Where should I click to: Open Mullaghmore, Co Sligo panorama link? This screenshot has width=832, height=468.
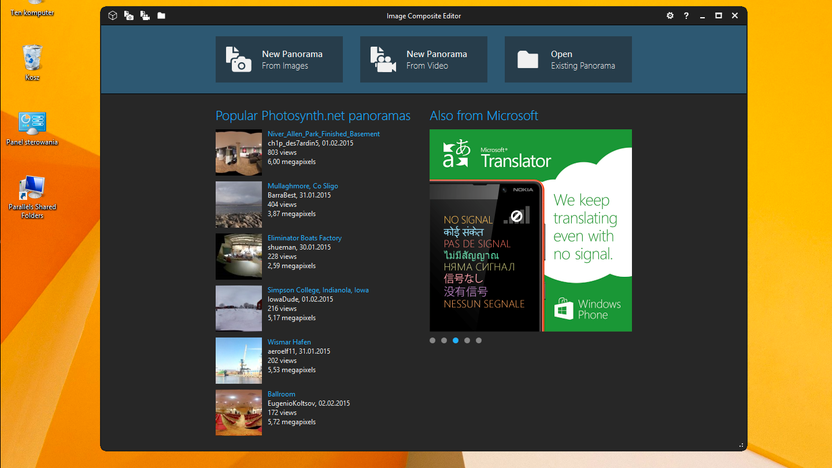[302, 186]
